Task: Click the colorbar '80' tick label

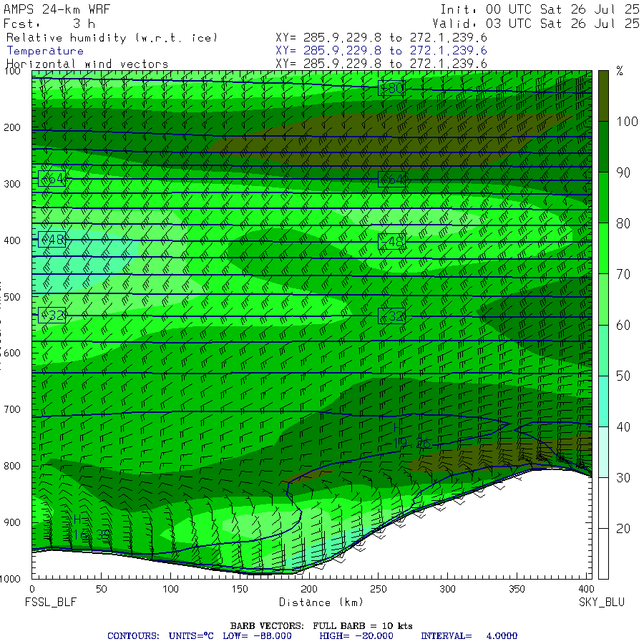Action: pos(623,223)
